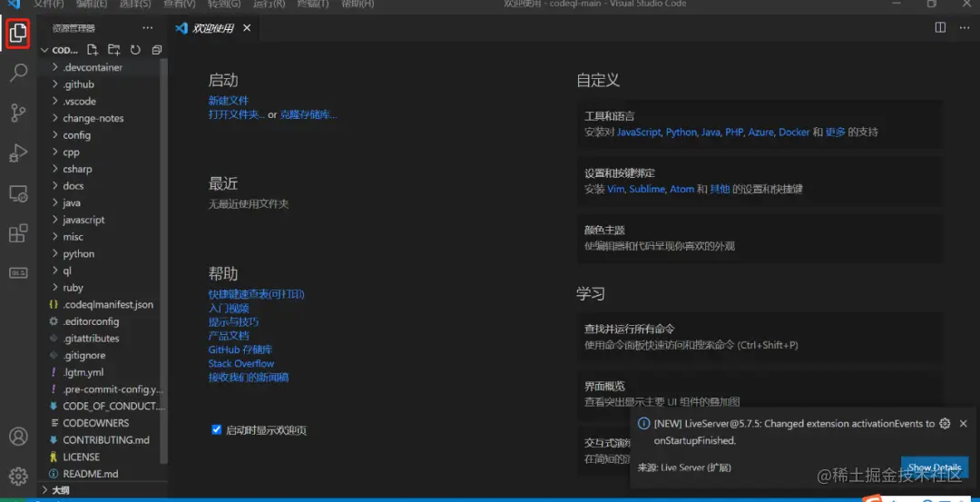Open the 快捷键速查表(可打印) link
980x502 pixels.
256,294
